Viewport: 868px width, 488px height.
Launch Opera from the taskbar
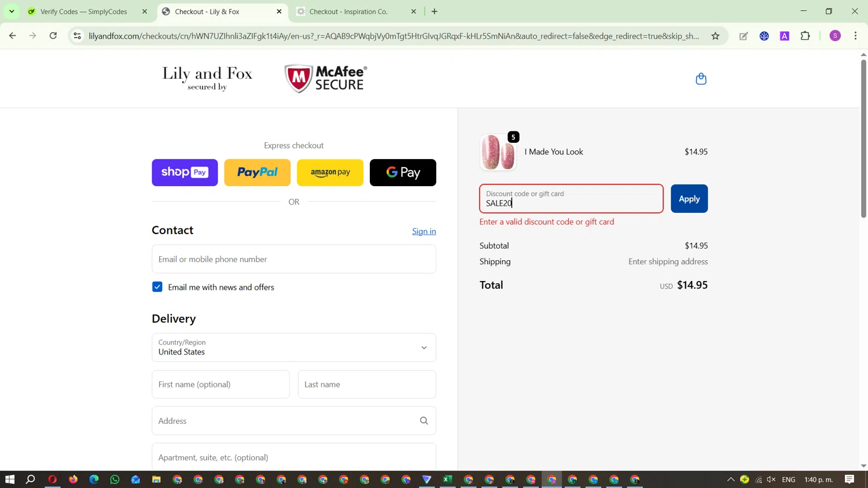(x=52, y=479)
